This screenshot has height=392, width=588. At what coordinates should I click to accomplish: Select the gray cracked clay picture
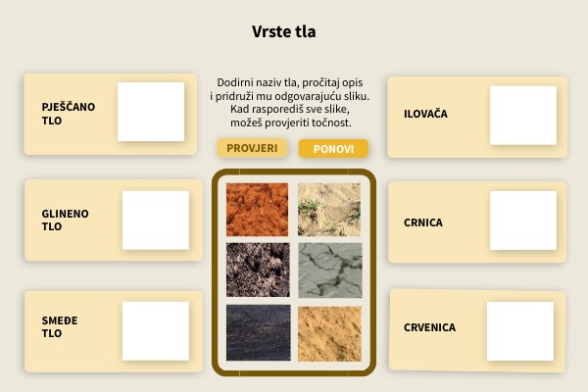click(x=329, y=269)
